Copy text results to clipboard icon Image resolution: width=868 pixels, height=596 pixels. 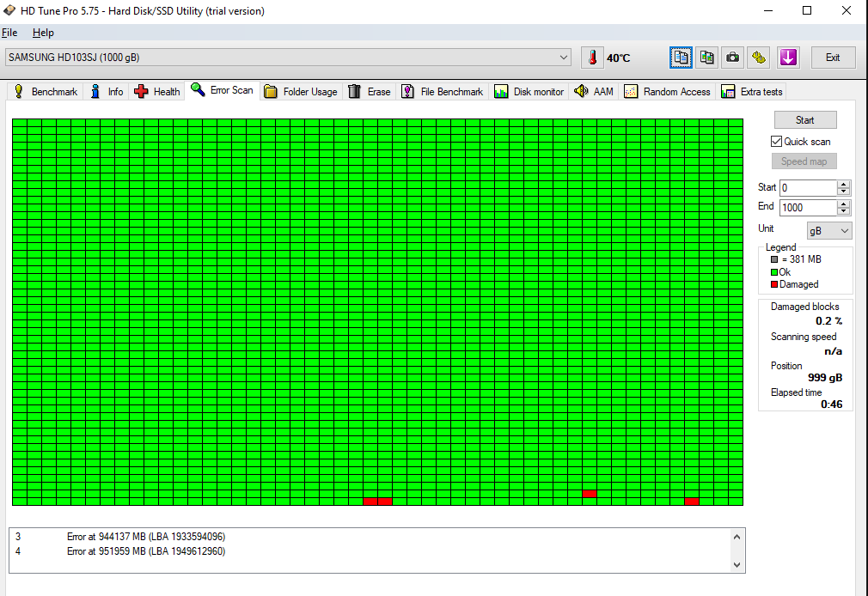coord(681,58)
